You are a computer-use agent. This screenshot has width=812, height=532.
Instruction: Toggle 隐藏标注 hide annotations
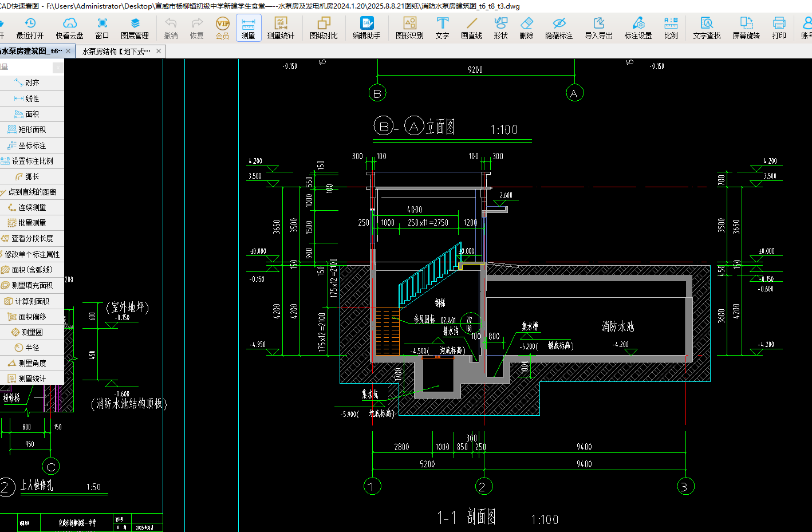[559, 28]
